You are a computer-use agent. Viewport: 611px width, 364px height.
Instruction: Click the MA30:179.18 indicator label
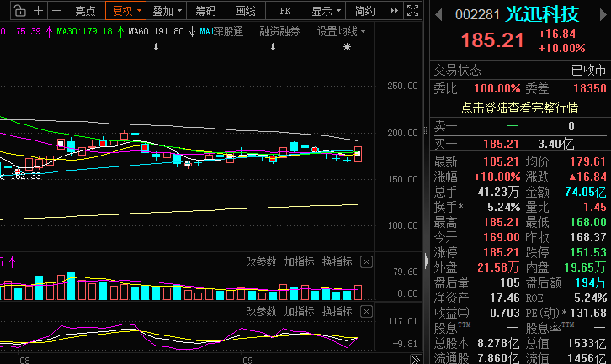(x=84, y=32)
